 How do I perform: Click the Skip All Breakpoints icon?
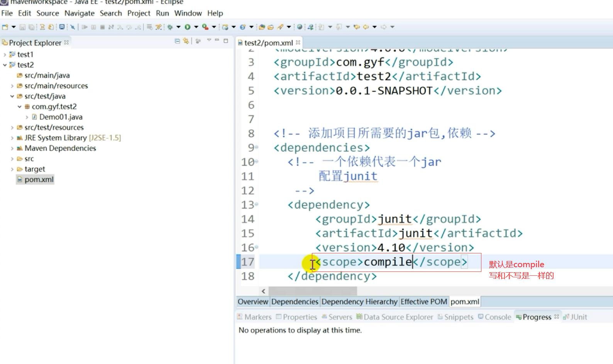tap(73, 27)
